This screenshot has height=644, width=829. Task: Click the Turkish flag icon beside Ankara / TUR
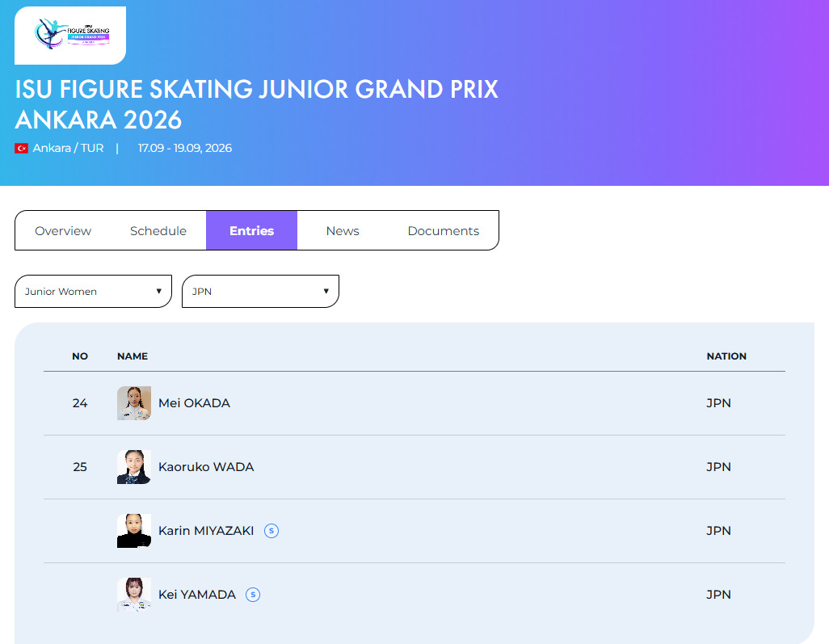point(21,149)
